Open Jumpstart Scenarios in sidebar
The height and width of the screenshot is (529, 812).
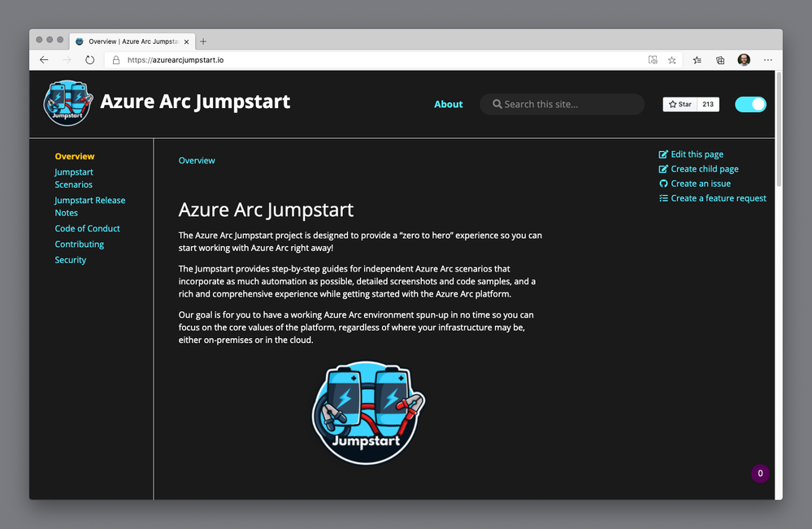tap(73, 178)
